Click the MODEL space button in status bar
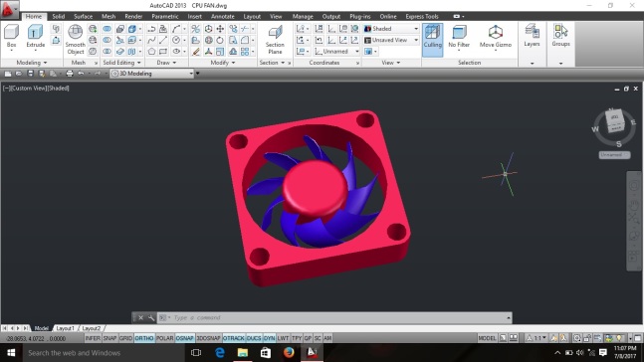The image size is (644, 362). point(487,338)
